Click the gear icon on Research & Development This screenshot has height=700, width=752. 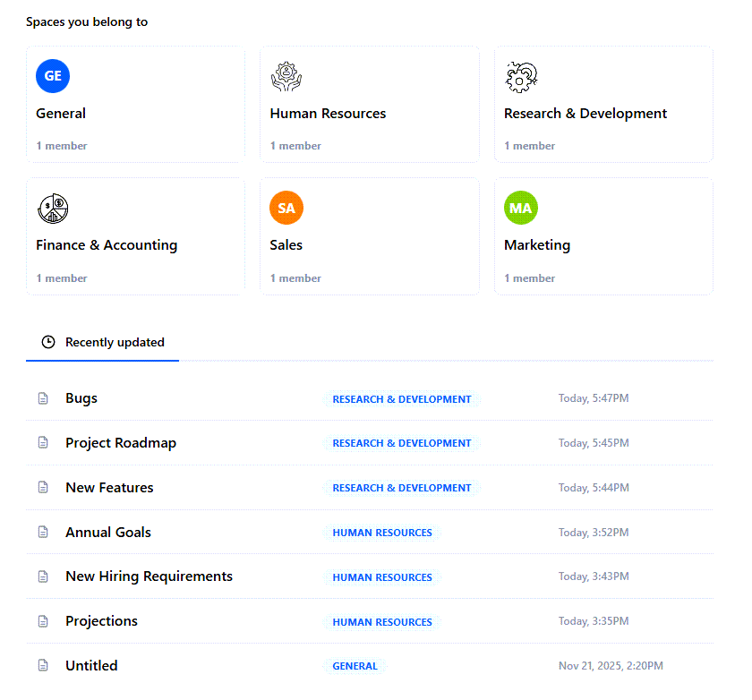(520, 78)
